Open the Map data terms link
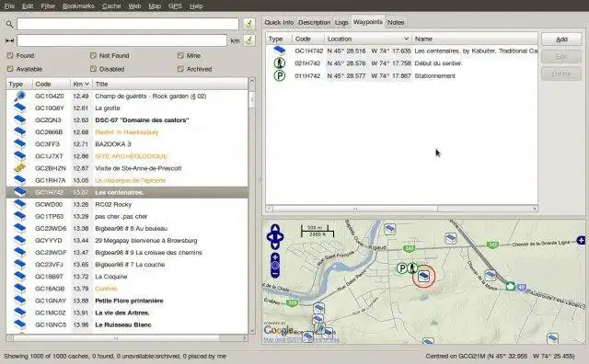This screenshot has width=589, height=364. tap(301, 339)
